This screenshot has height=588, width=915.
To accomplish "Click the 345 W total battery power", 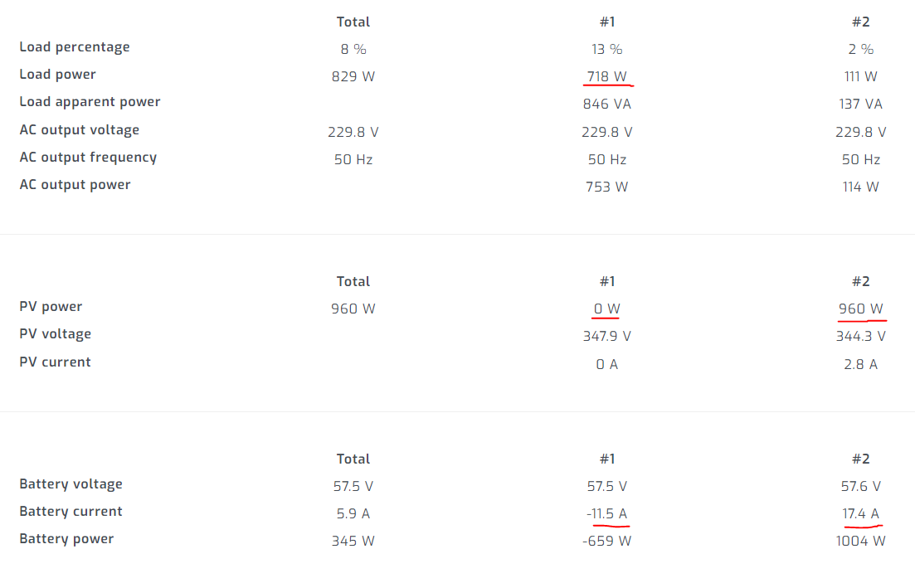I will click(353, 541).
